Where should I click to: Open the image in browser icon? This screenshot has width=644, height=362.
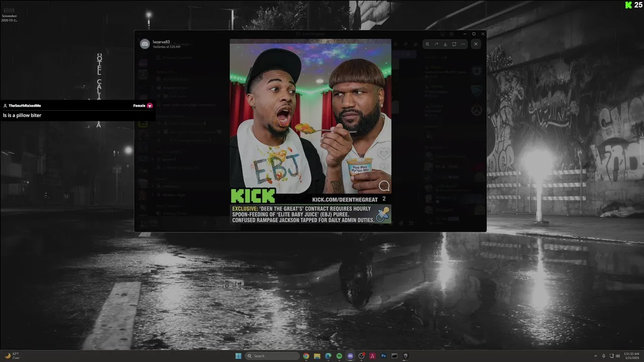[454, 44]
